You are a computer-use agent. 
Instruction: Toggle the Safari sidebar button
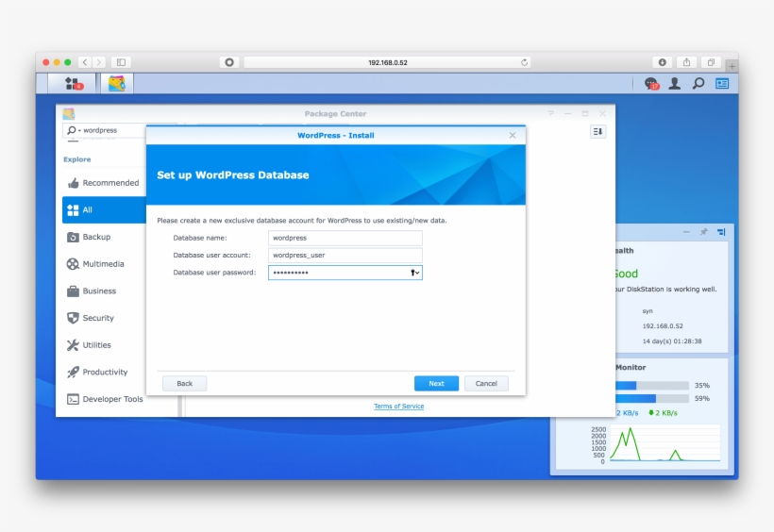click(121, 62)
